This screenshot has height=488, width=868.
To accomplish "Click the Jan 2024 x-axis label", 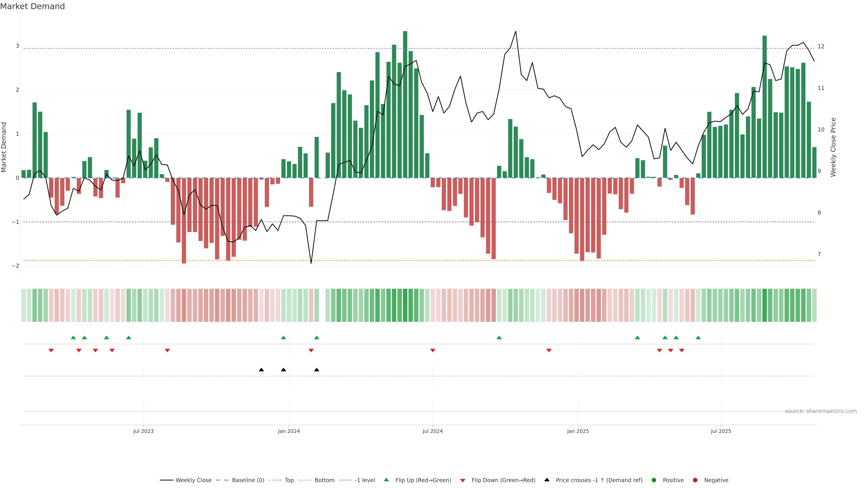I will [289, 431].
